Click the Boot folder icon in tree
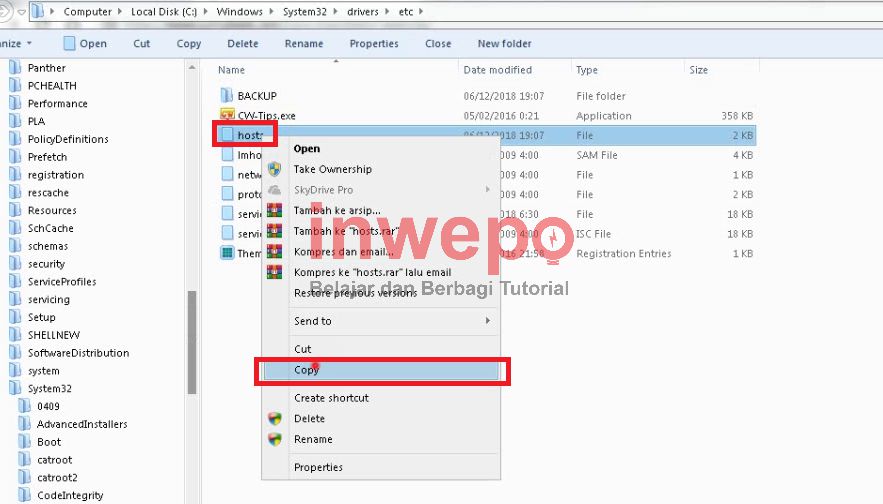Image resolution: width=883 pixels, height=504 pixels. click(x=24, y=441)
